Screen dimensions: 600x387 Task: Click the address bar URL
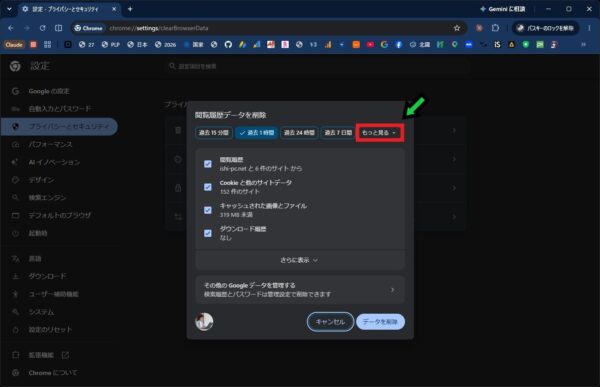(x=159, y=28)
